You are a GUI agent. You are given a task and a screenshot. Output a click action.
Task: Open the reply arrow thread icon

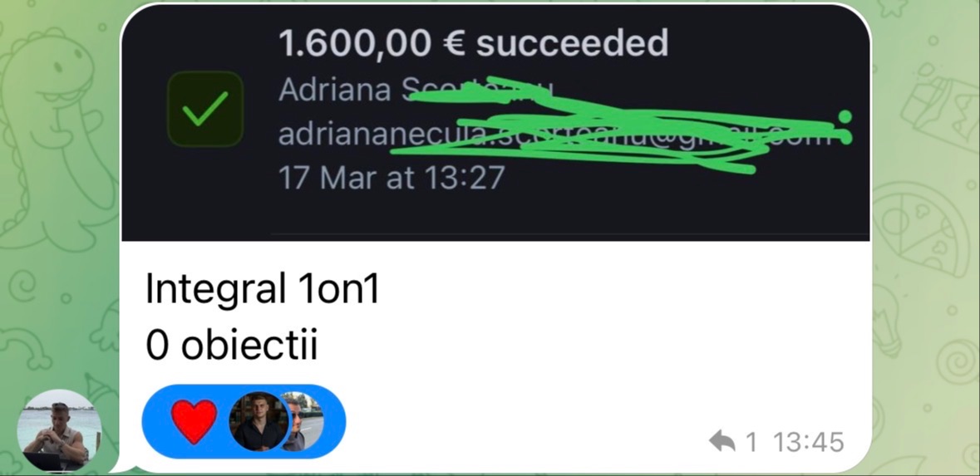click(721, 442)
